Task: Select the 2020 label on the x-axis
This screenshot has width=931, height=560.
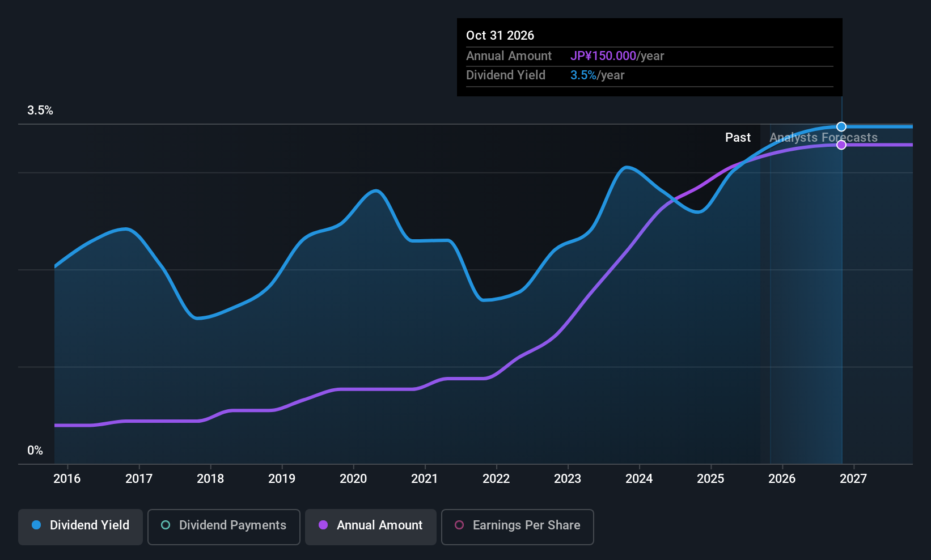Action: click(353, 479)
